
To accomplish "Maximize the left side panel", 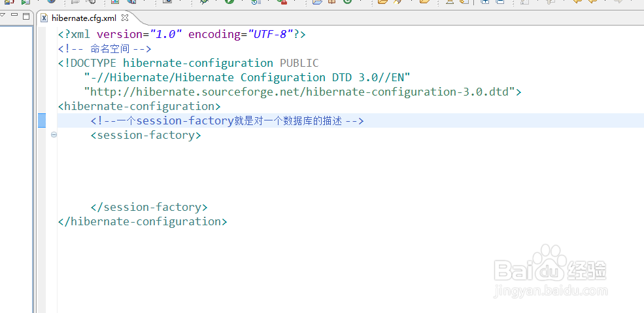I will click(x=26, y=16).
